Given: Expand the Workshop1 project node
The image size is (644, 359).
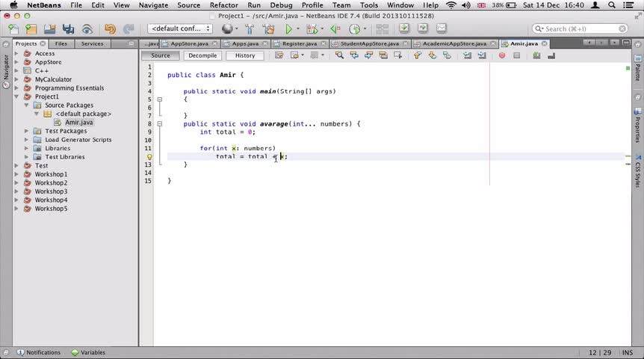Looking at the screenshot, I should point(16,174).
